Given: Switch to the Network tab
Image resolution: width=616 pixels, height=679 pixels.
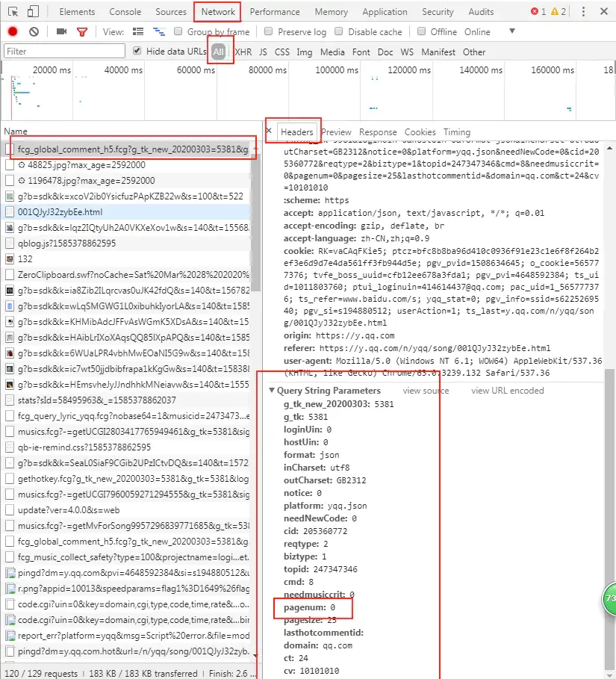Looking at the screenshot, I should [218, 12].
